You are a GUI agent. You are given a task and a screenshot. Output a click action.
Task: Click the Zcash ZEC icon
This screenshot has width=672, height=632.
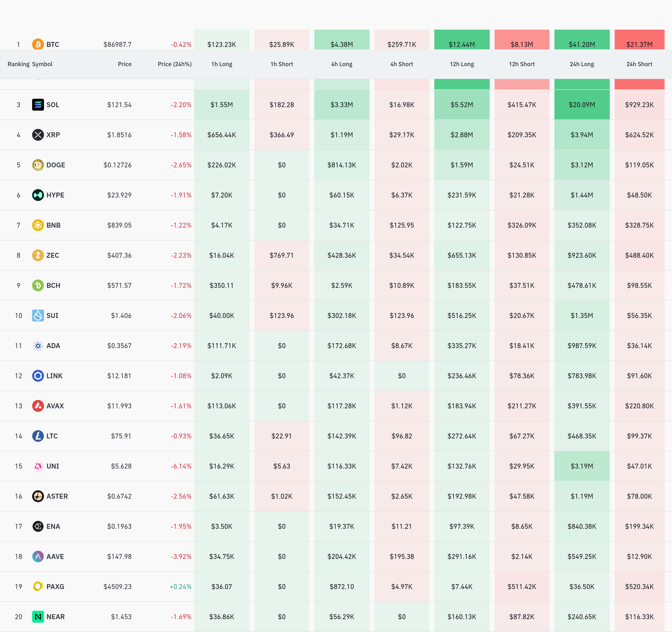38,255
